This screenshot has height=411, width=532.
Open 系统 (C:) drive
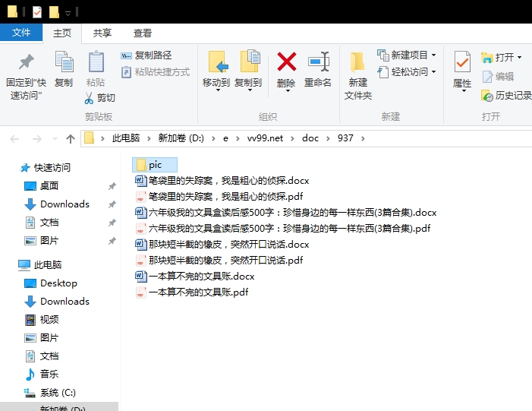(50, 393)
